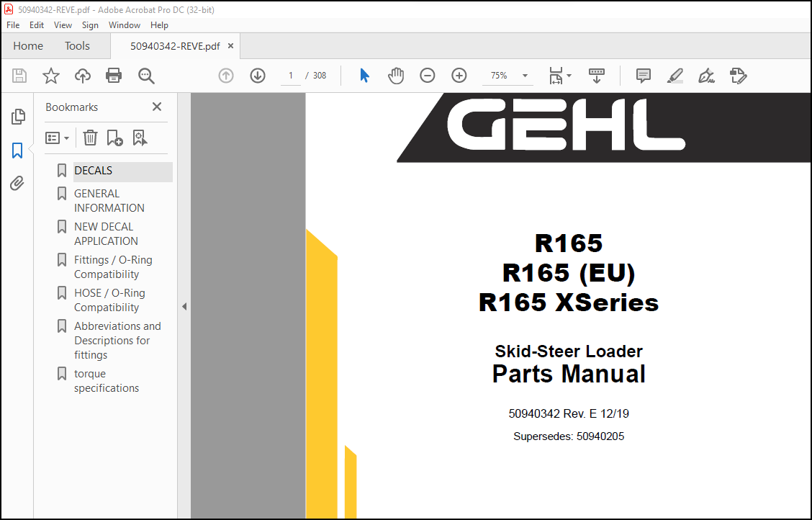The image size is (812, 520).
Task: Open the torque specifications bookmark
Action: pyautogui.click(x=106, y=381)
